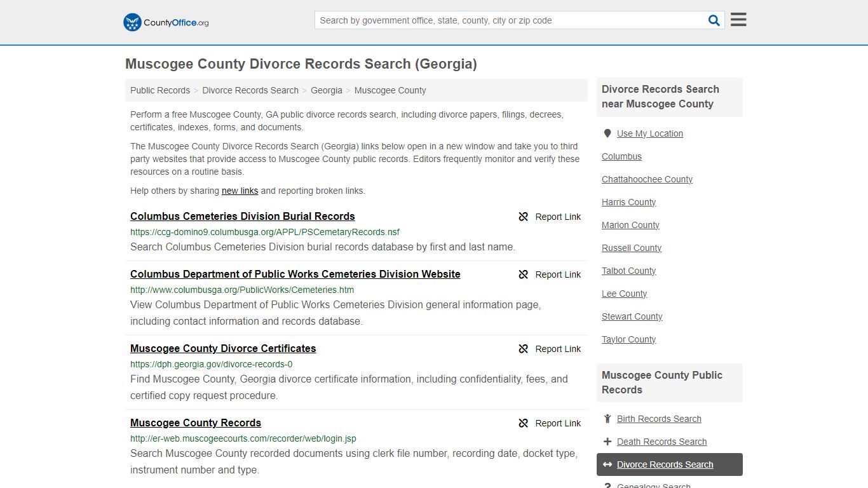Click the Death Records Search cross icon
The height and width of the screenshot is (488, 868).
pos(607,442)
